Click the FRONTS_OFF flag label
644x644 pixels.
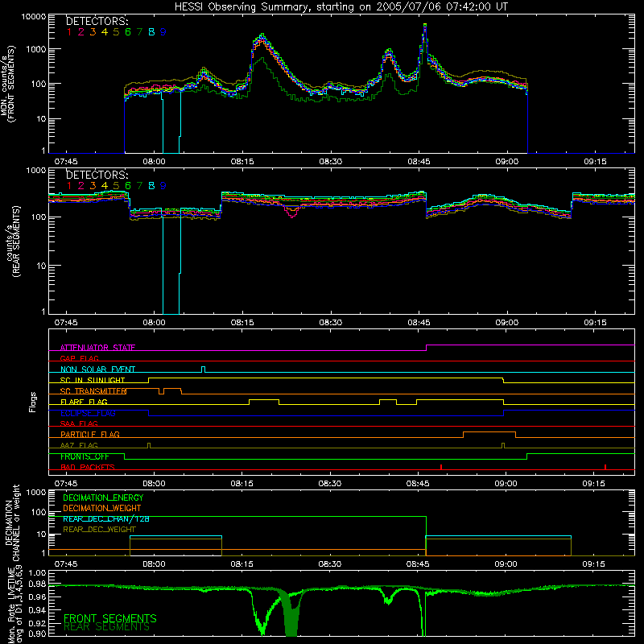point(85,456)
